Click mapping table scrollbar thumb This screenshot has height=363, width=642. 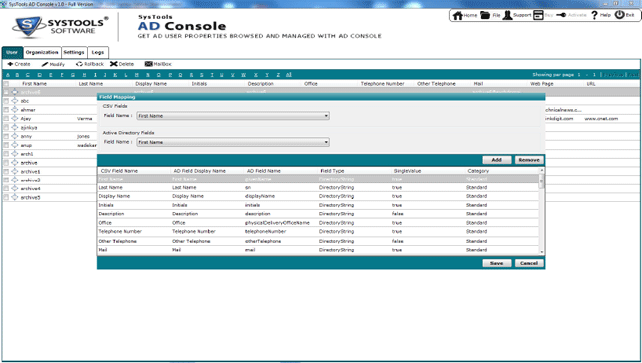[x=541, y=180]
